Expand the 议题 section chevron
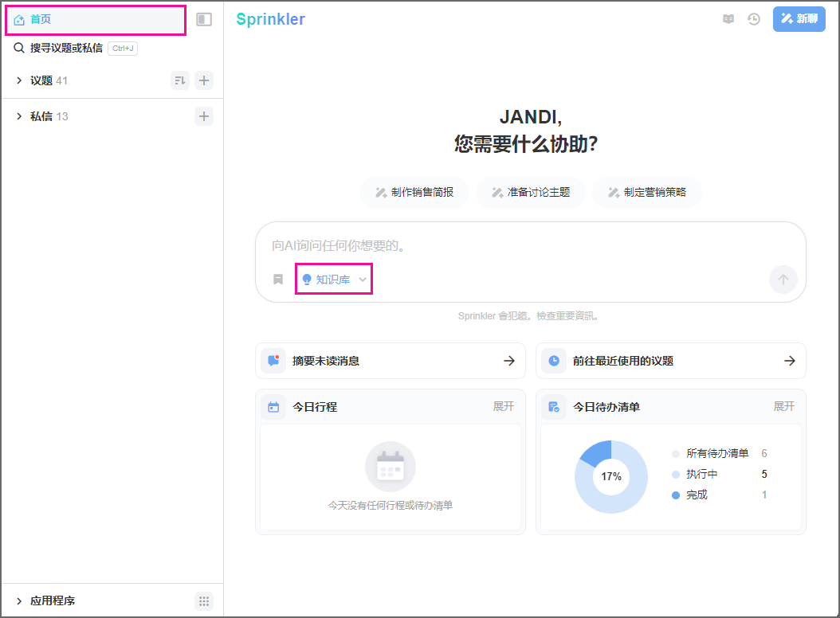This screenshot has height=618, width=840. [19, 80]
